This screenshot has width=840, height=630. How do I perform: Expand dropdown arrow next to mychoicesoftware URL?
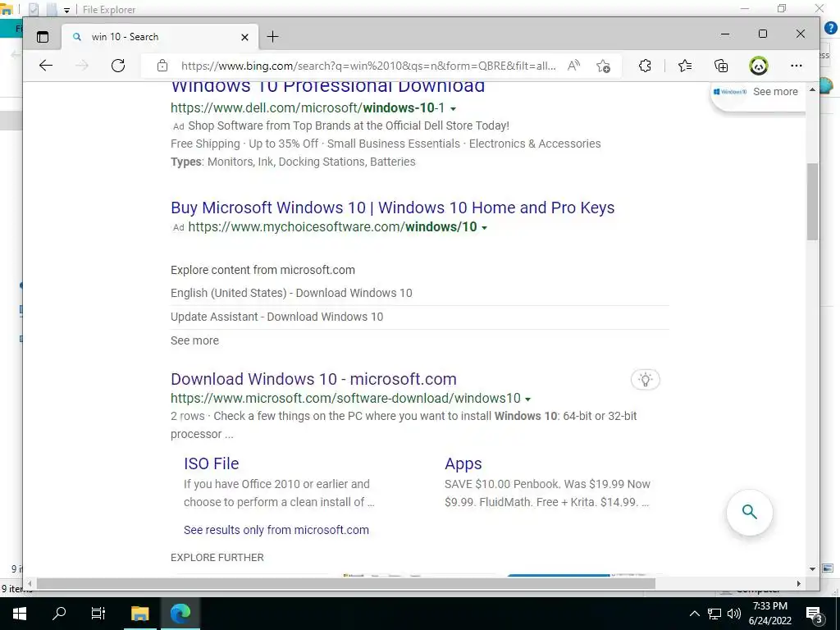[484, 228]
